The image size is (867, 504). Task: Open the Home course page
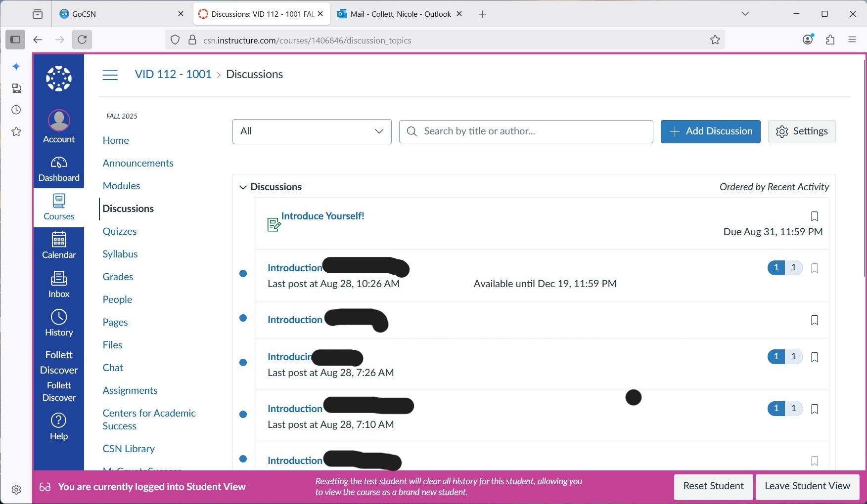(116, 140)
